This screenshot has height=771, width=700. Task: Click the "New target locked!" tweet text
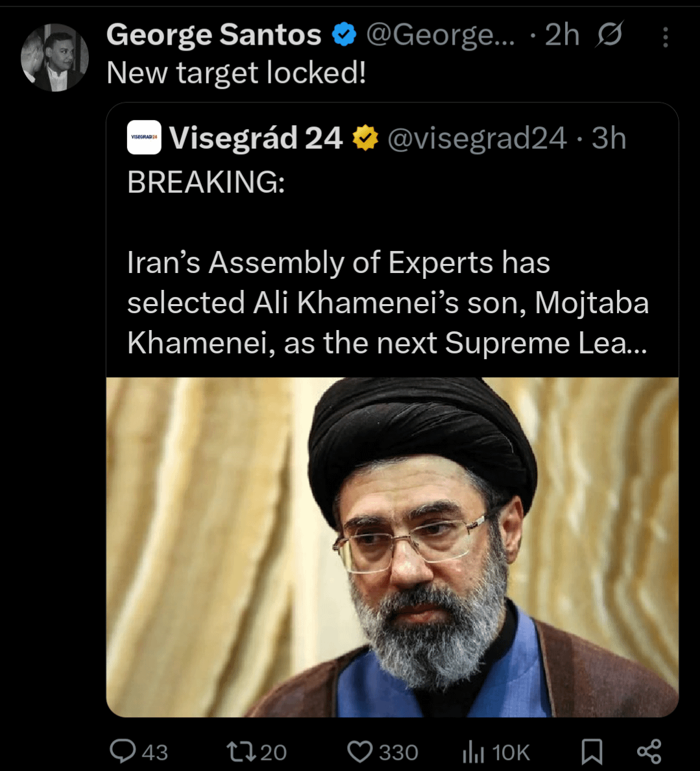pyautogui.click(x=236, y=73)
